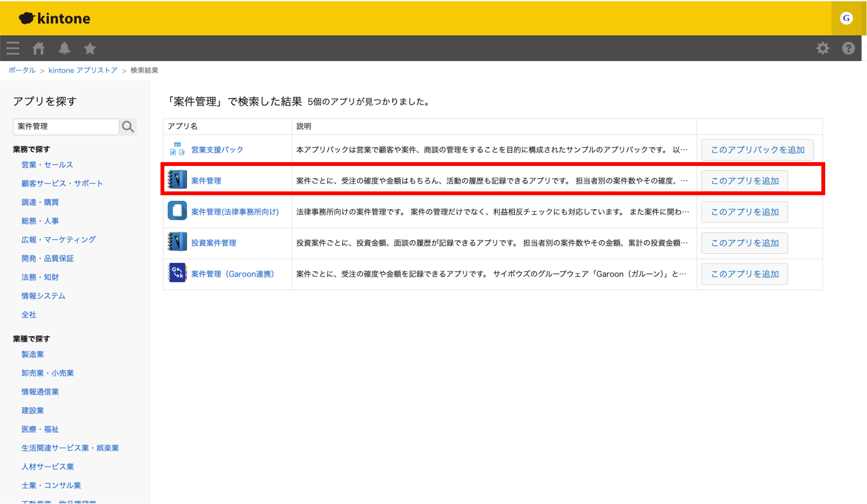
Task: Open the notifications bell icon
Action: [x=64, y=48]
